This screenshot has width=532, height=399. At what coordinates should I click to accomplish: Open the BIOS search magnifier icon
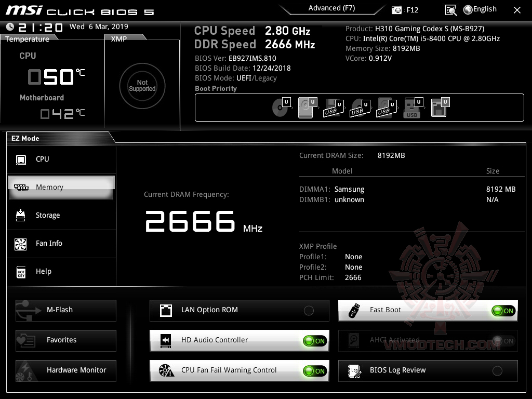(x=451, y=10)
